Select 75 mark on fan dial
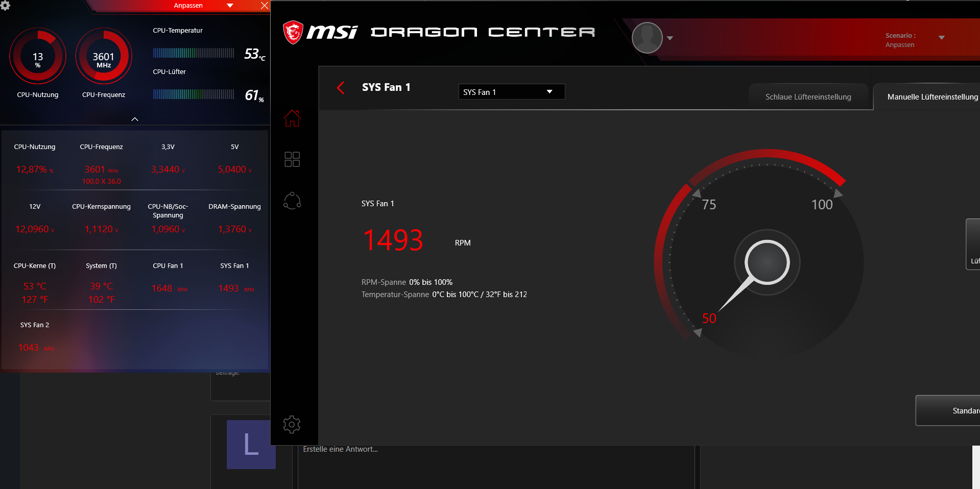Image resolution: width=980 pixels, height=489 pixels. [709, 205]
